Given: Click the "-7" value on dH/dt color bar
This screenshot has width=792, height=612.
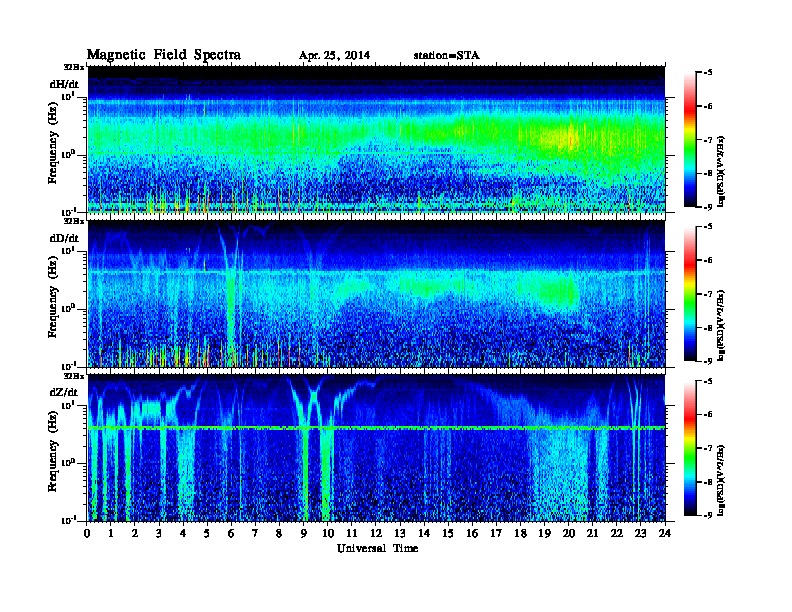Looking at the screenshot, I should [708, 139].
